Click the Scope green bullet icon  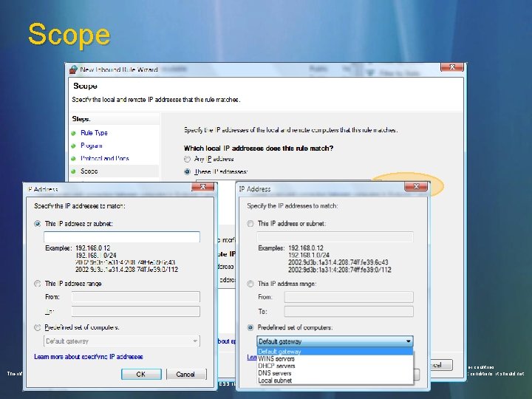[x=74, y=171]
